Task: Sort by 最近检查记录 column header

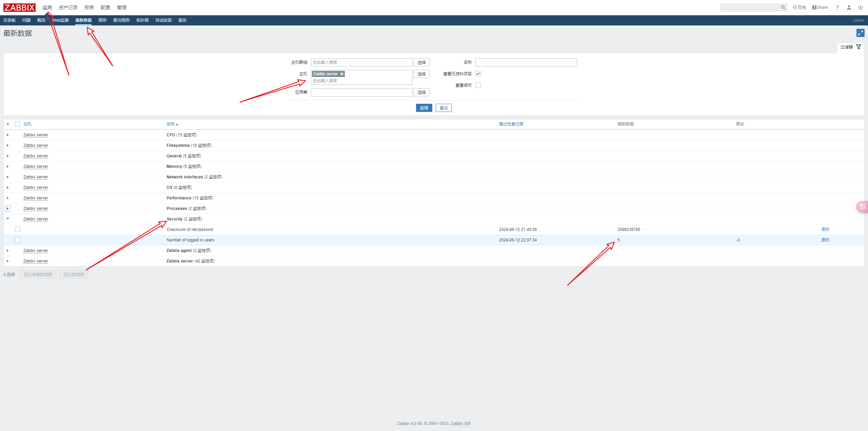Action: click(x=511, y=124)
